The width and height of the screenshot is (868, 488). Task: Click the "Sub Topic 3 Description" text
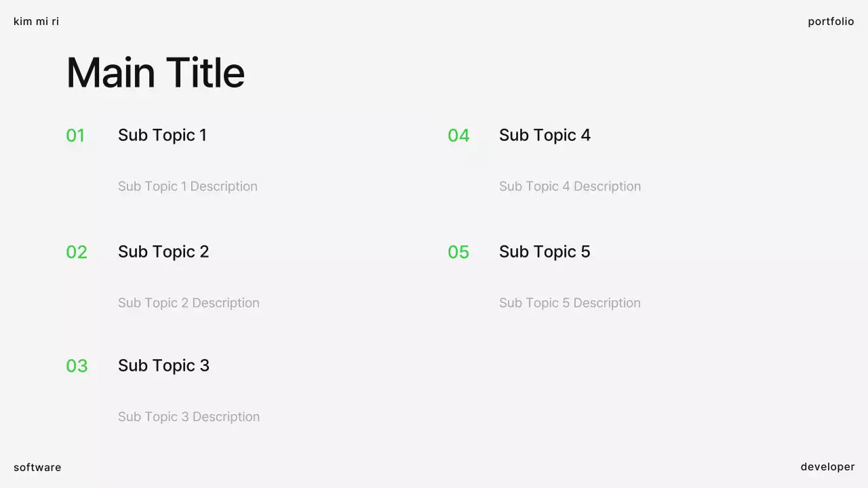(x=189, y=417)
